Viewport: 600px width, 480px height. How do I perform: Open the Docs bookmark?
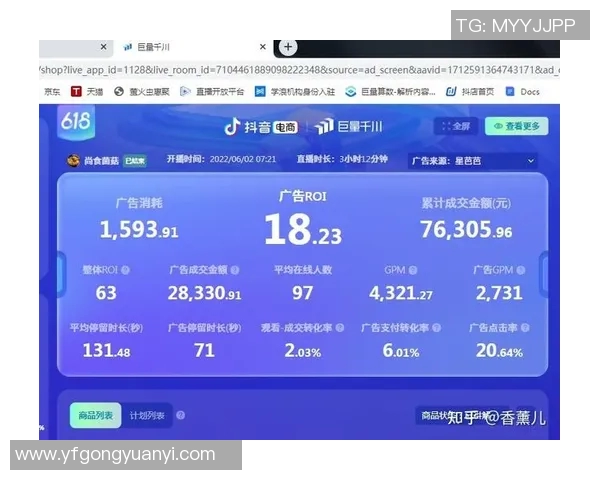coord(523,91)
